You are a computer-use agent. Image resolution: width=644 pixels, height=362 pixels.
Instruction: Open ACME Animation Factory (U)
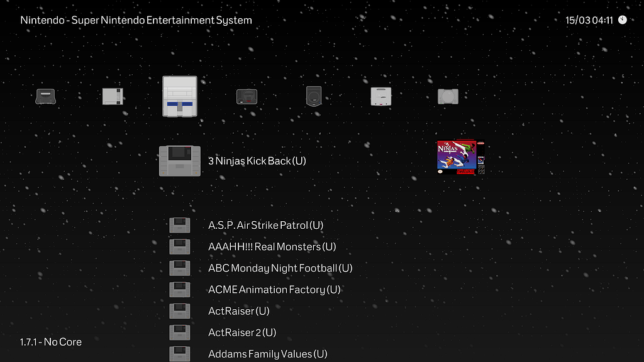click(x=274, y=289)
